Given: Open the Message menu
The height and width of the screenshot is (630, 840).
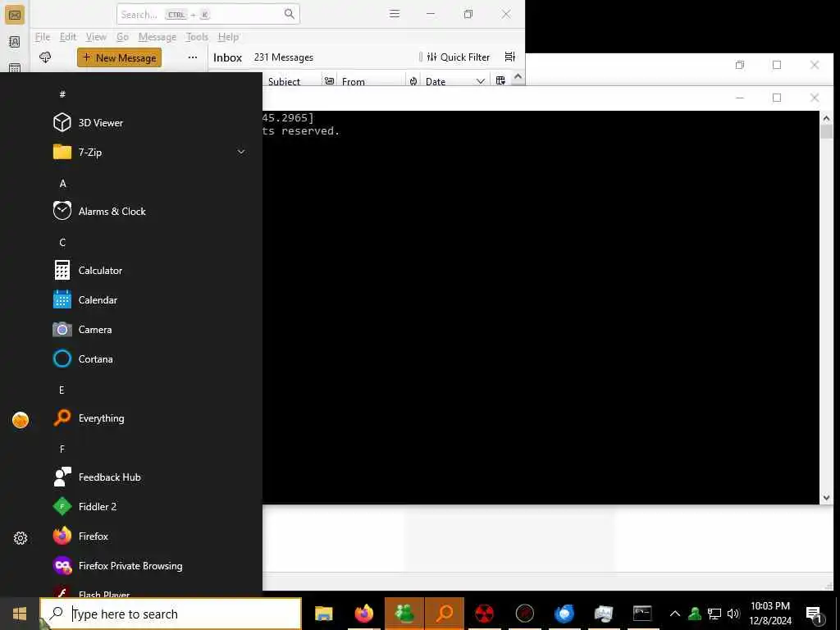Looking at the screenshot, I should tap(157, 37).
